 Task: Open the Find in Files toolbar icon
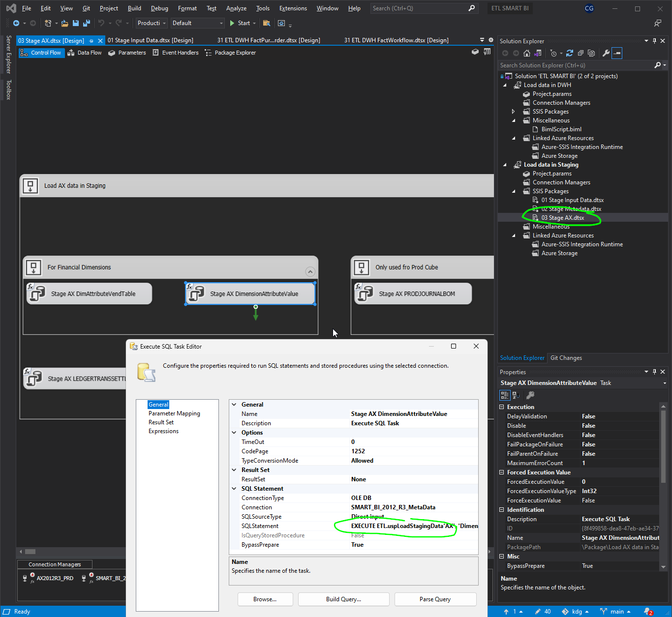(x=266, y=23)
